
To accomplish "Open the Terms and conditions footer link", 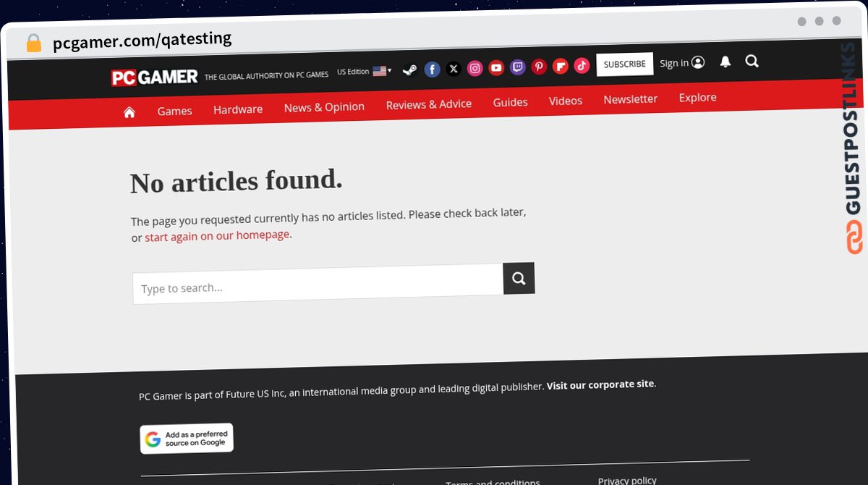I will tap(493, 483).
